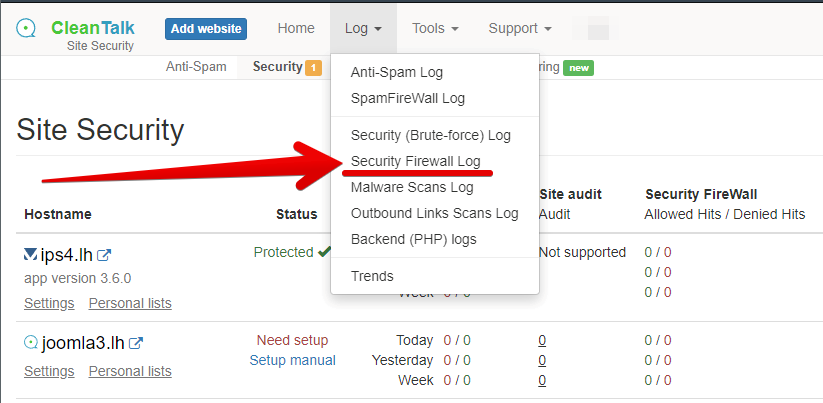Open Settings link under joomla3.lh

coord(49,371)
